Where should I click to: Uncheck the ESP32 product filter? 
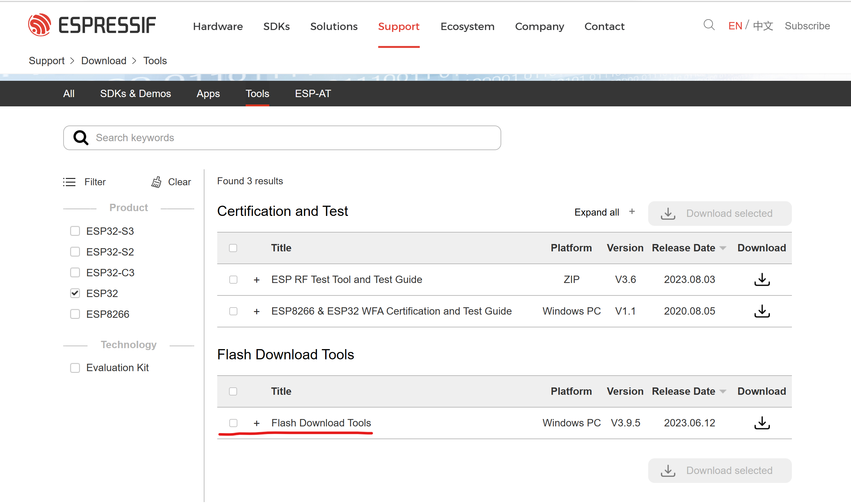pos(75,294)
